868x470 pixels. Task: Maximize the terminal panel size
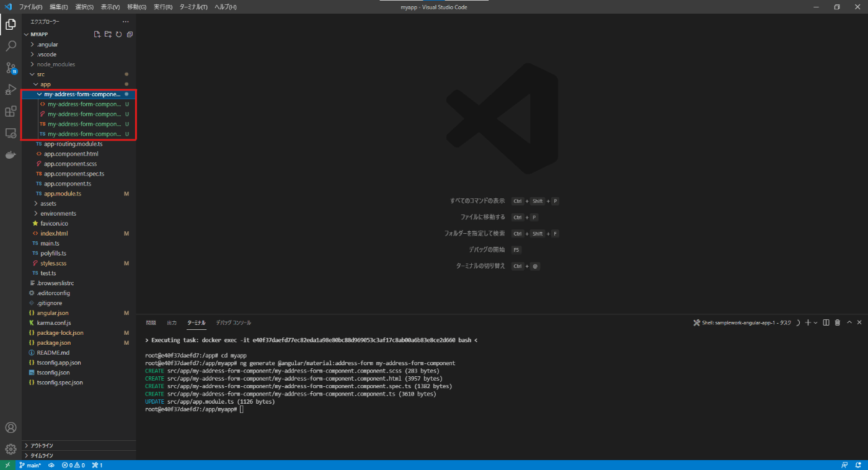pos(849,322)
